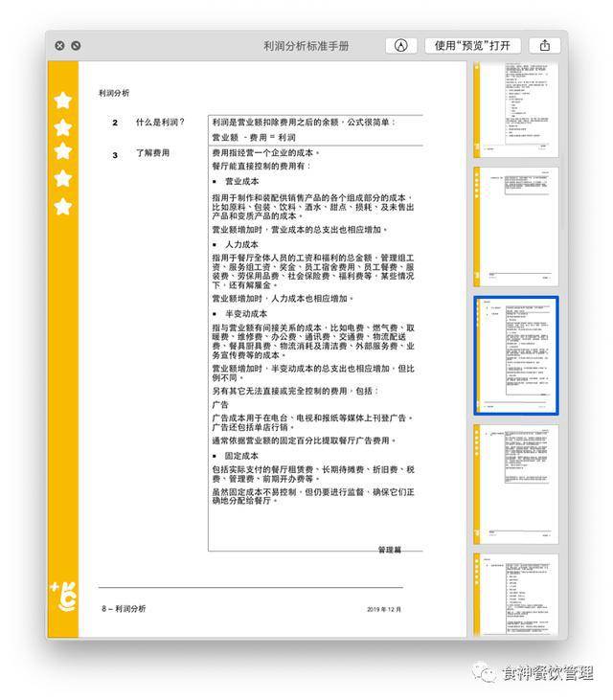Open the document with 使用"预览"打开 button

472,45
